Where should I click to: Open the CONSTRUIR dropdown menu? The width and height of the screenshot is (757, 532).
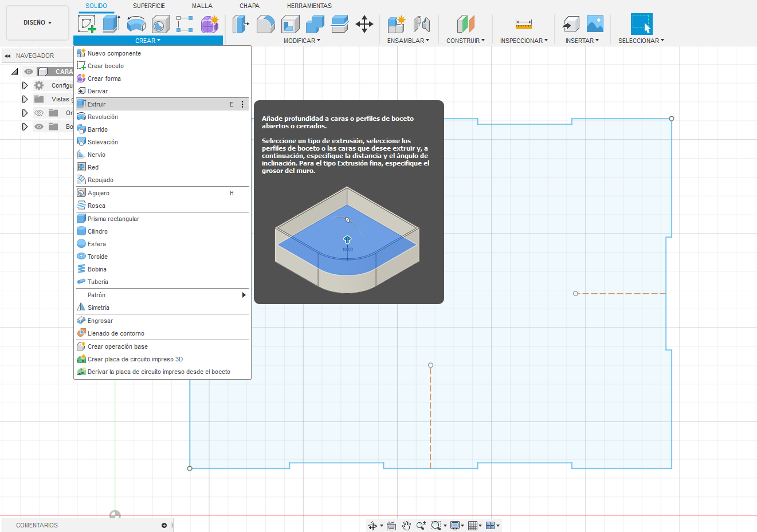465,41
